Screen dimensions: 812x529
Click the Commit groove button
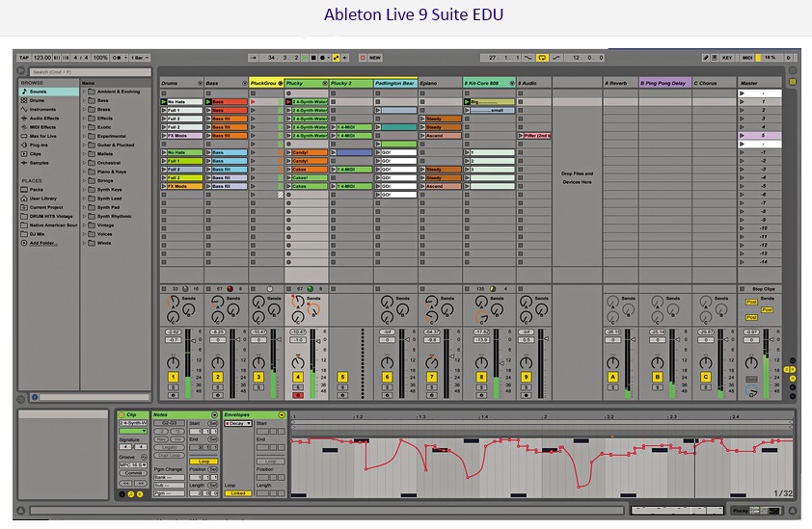coord(132,473)
